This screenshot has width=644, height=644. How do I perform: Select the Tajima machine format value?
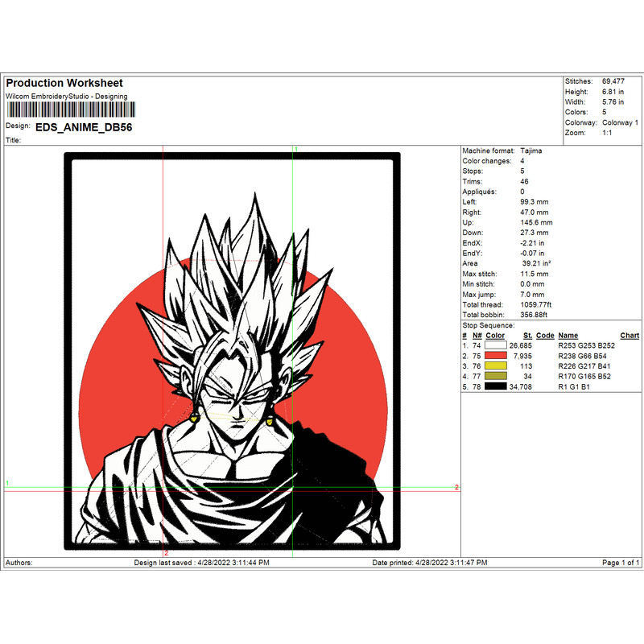pyautogui.click(x=531, y=151)
